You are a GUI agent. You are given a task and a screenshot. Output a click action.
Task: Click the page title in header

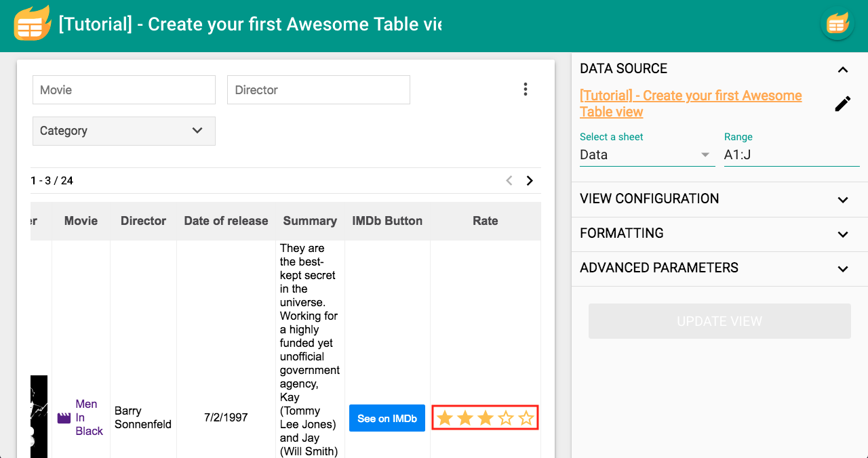tap(250, 24)
